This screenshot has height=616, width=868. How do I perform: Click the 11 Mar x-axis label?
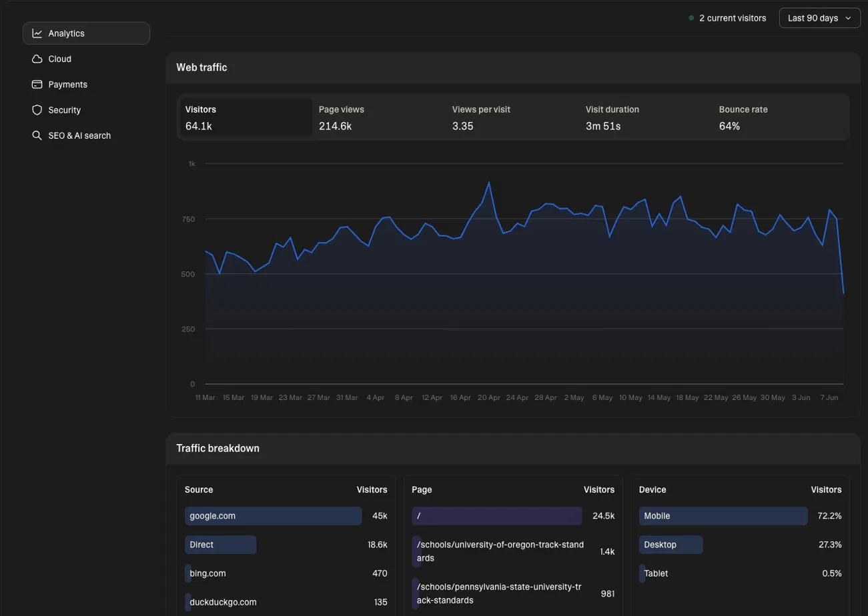click(x=205, y=397)
